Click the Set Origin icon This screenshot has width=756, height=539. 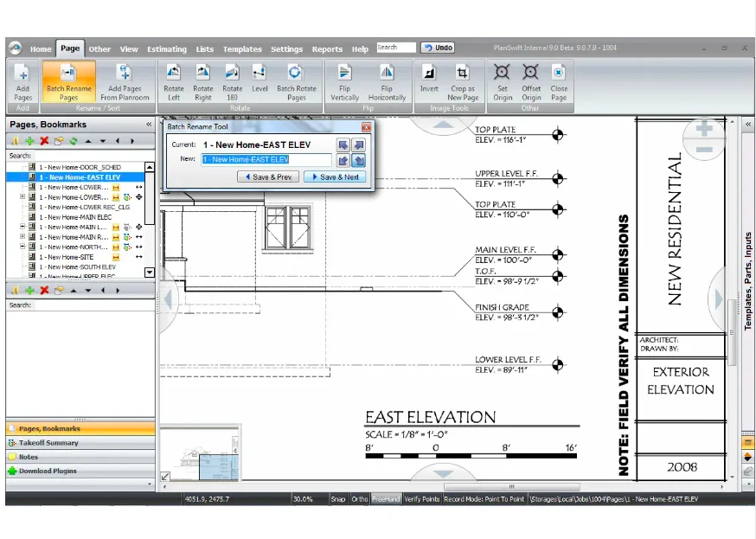click(x=502, y=81)
